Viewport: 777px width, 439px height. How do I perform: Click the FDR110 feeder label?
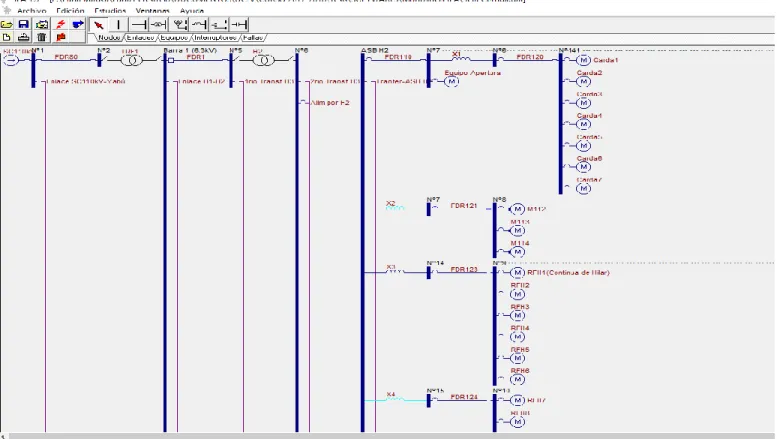pyautogui.click(x=398, y=57)
